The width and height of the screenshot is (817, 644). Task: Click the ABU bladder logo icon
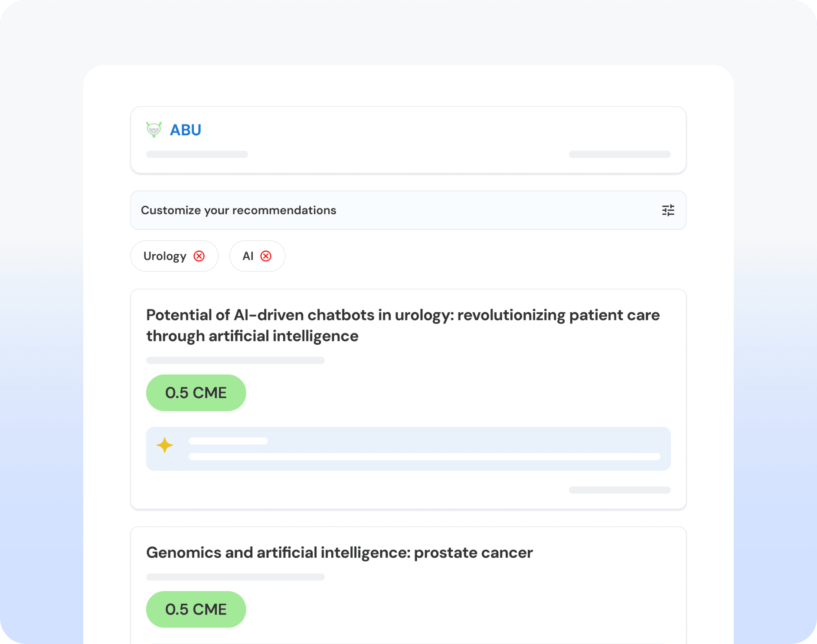point(154,129)
